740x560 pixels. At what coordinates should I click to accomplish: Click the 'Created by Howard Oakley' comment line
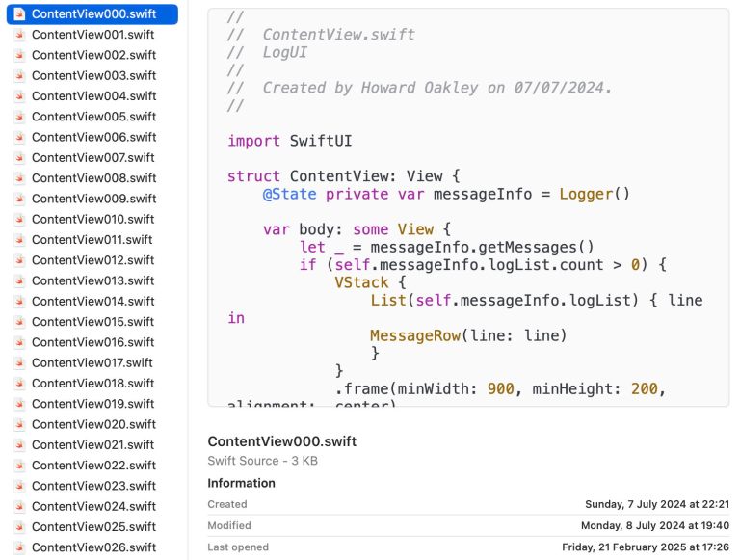pos(419,88)
